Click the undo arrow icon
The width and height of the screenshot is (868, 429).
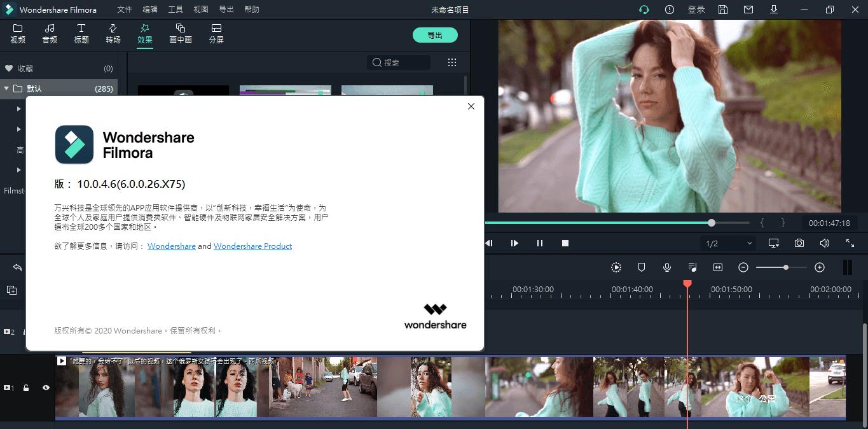(x=17, y=267)
